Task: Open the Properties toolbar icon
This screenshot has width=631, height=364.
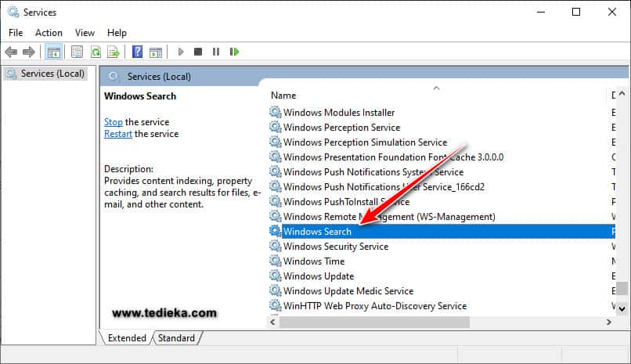Action: (77, 52)
